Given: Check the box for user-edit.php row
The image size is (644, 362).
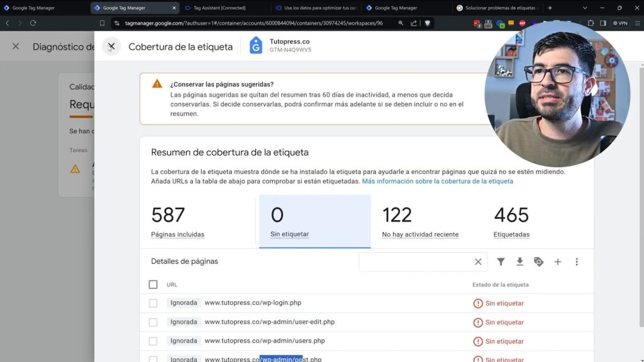Looking at the screenshot, I should click(153, 322).
